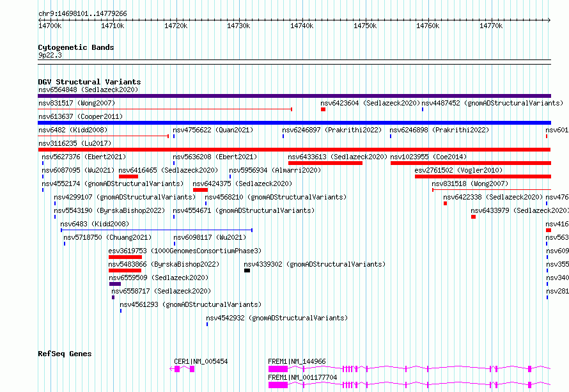Viewport: 569px width, 392px height.
Task: Open nsv6559509 (Sedlazeck2020) label
Action: (x=159, y=278)
